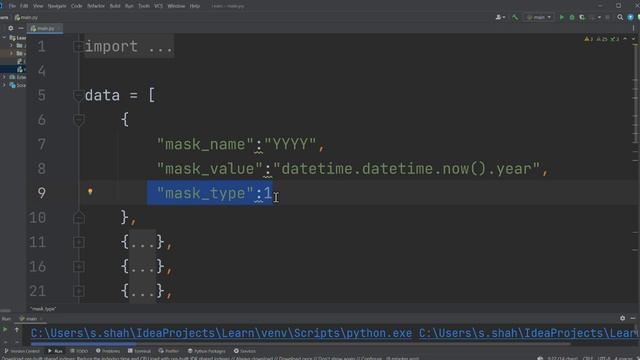Expand the second folder under the project root
Viewport: 640px width, 360px height.
11,53
